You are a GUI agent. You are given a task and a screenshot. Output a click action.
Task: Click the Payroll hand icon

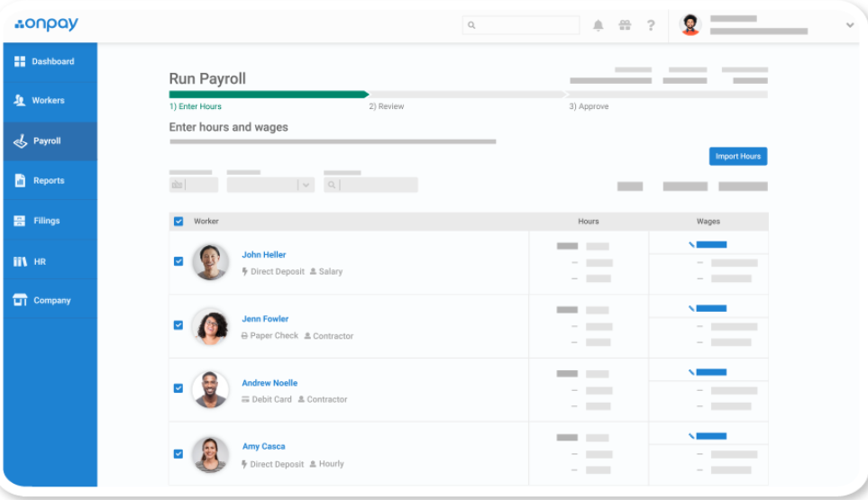(20, 141)
